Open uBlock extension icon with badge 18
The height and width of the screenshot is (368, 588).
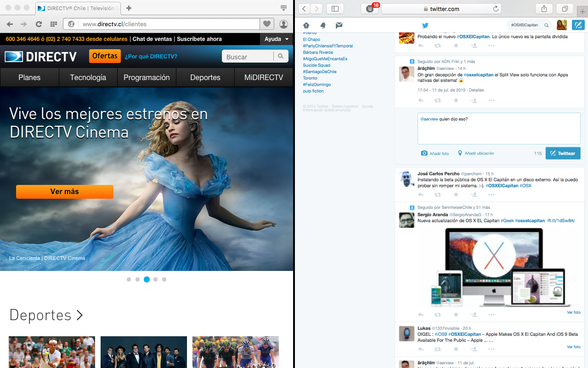click(x=370, y=9)
